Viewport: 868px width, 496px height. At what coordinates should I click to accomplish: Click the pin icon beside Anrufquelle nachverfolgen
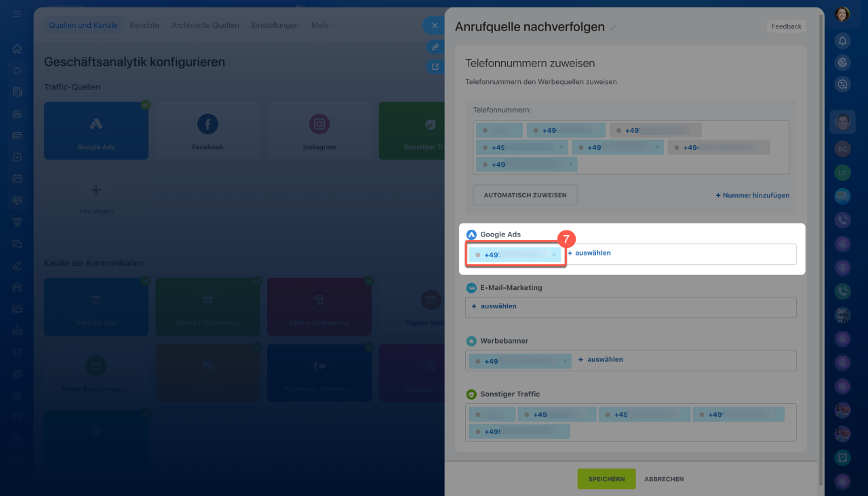coord(613,28)
